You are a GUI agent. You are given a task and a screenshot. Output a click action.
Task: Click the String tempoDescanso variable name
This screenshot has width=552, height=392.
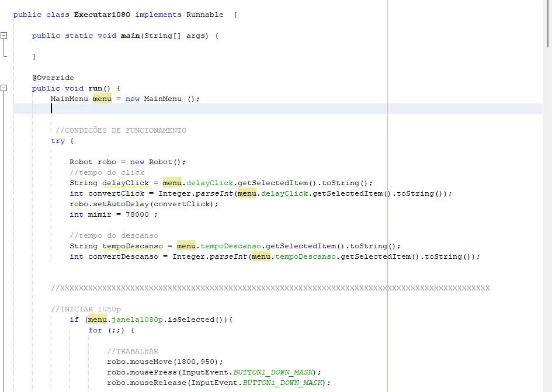tap(133, 246)
